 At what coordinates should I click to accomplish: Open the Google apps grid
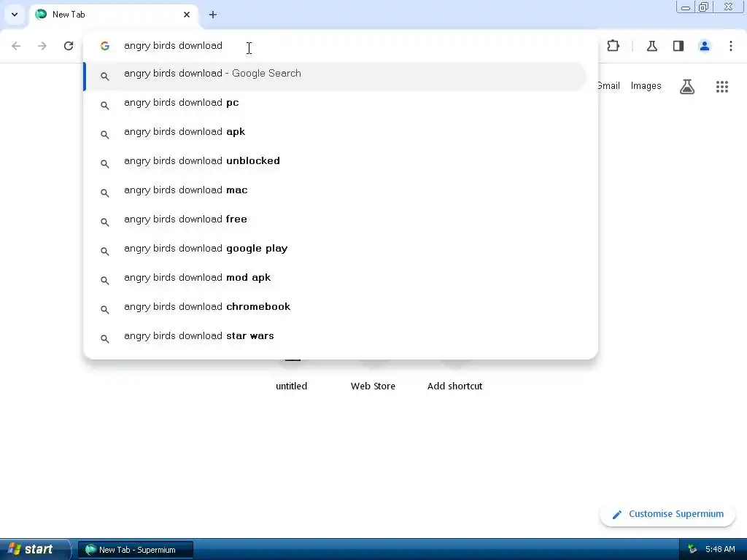721,86
